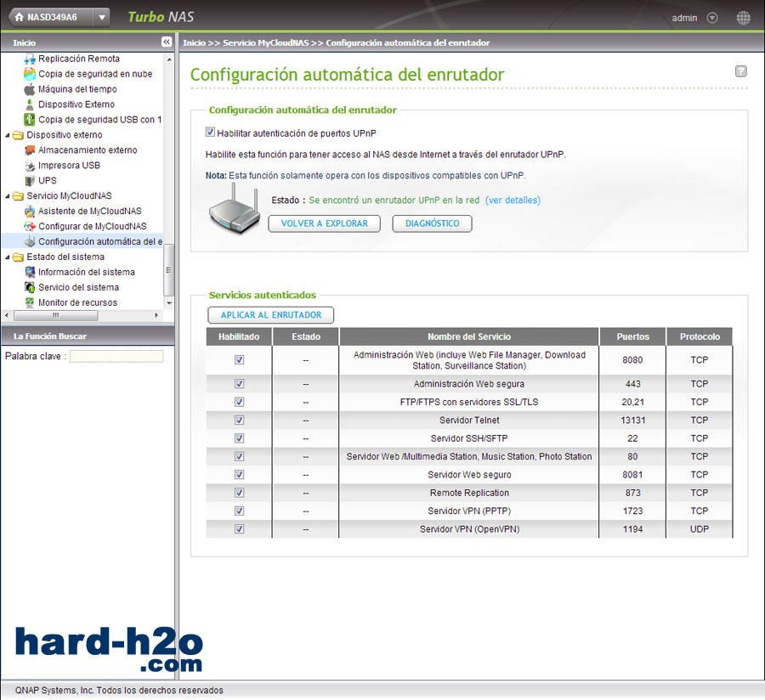Click the Nombre del Servicio column header
Viewport: 765px width, 700px height.
click(469, 337)
